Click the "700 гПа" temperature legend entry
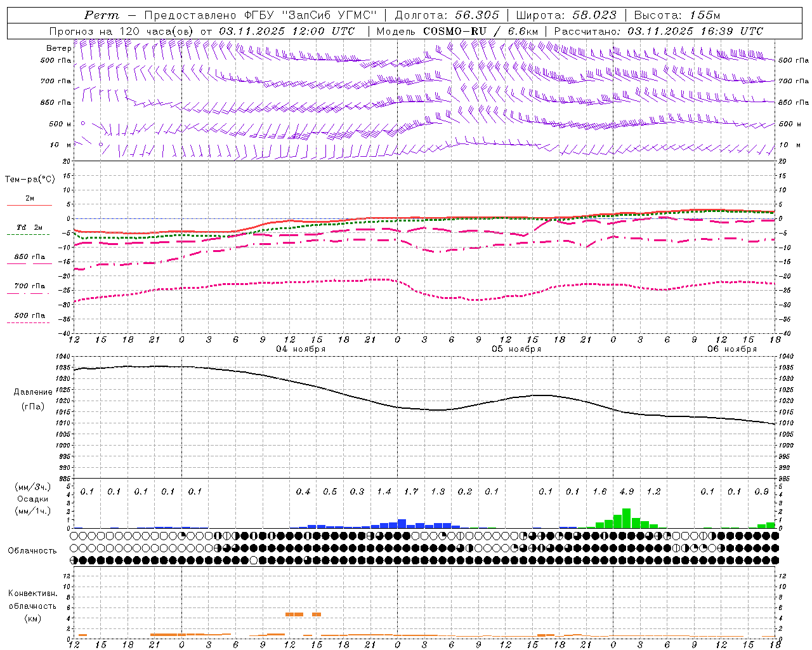This screenshot has width=812, height=650. (x=30, y=286)
